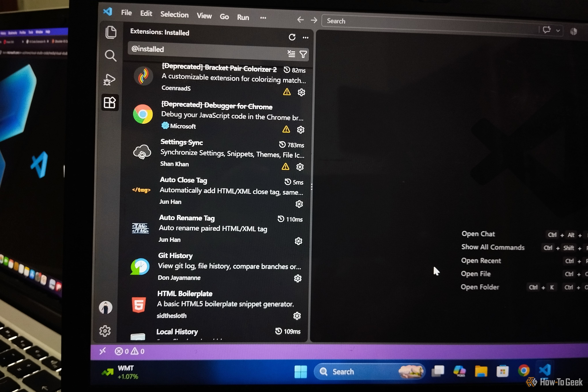Click warning icon on Debugger for Chrome
Viewport: 588px width, 392px height.
286,129
